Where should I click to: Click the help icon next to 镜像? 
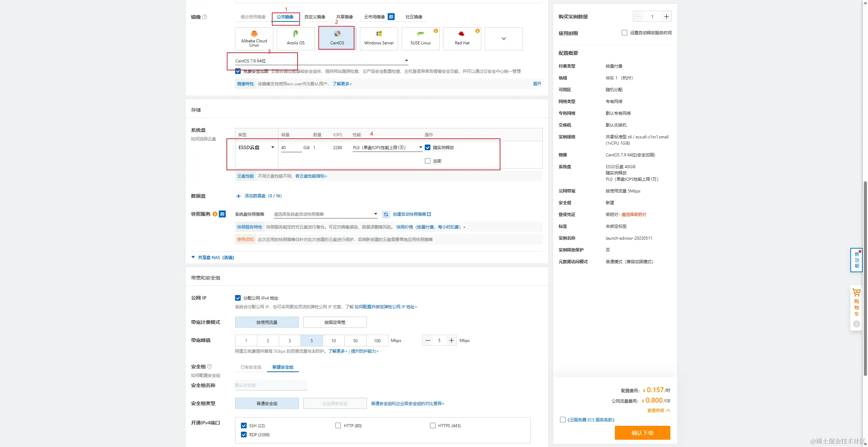tap(205, 17)
